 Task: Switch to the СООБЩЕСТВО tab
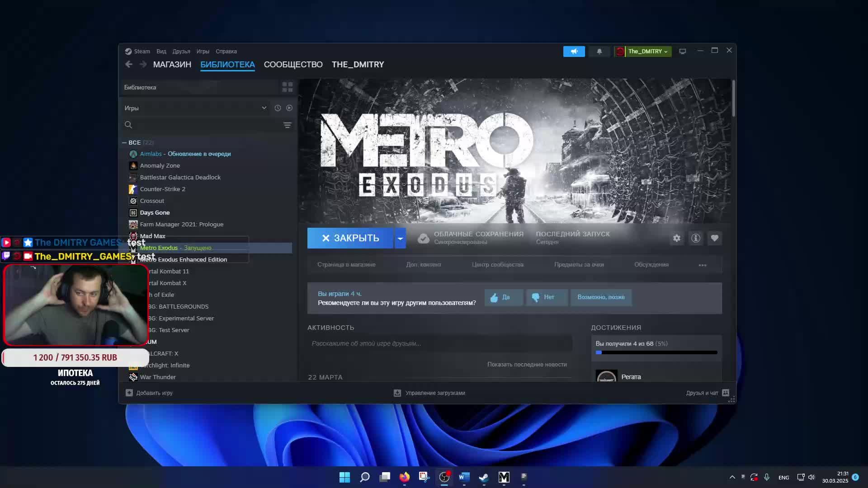pos(293,64)
